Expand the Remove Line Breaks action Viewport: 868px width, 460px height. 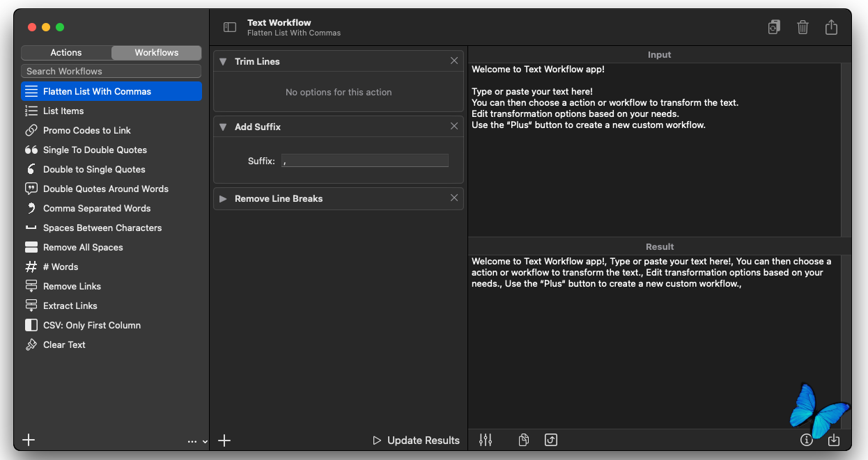pos(223,198)
